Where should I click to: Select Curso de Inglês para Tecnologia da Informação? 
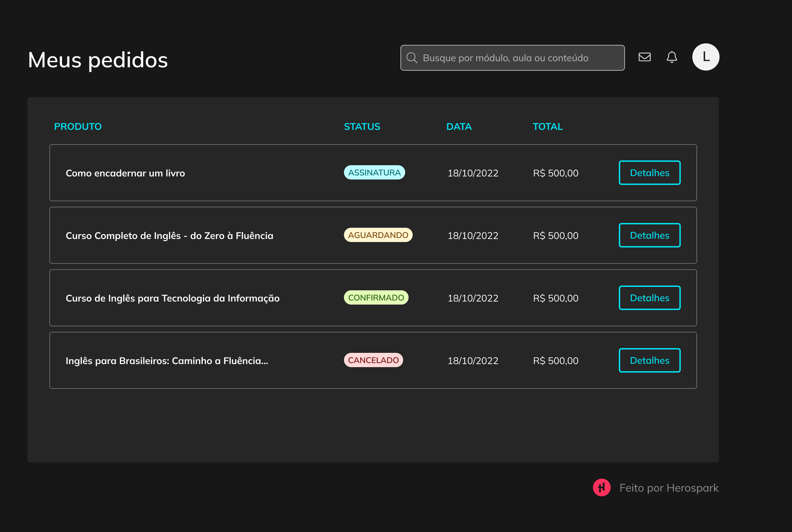pos(172,298)
